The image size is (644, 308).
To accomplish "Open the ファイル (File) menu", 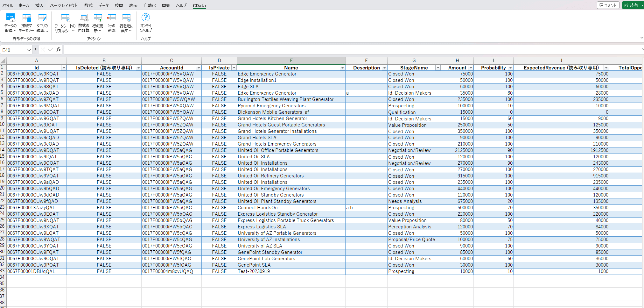I will click(7, 5).
